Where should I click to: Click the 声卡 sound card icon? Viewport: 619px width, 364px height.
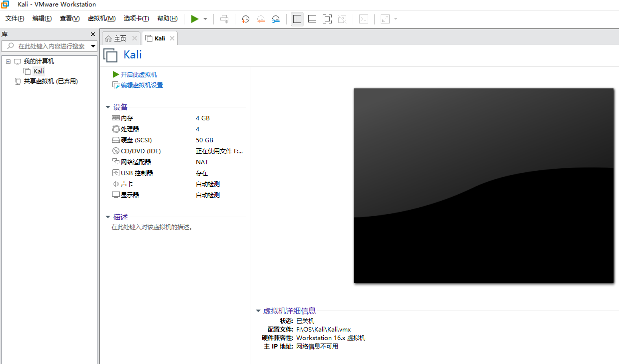click(x=116, y=184)
